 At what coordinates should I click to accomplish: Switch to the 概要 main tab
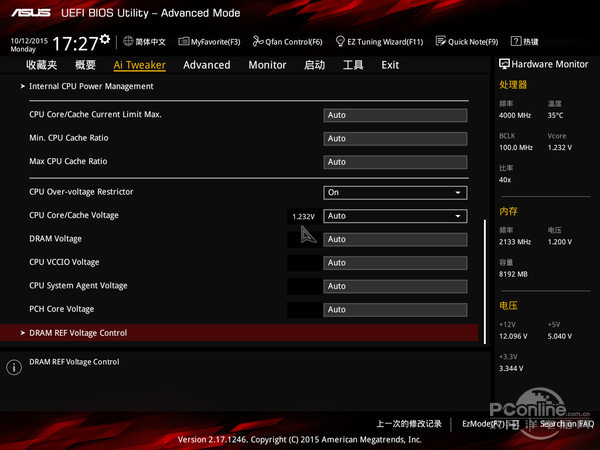click(85, 65)
